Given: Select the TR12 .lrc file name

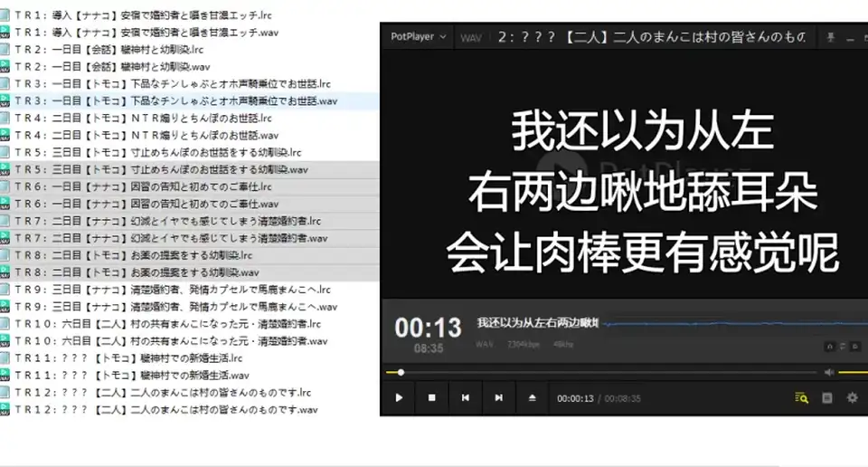Looking at the screenshot, I should [x=163, y=392].
